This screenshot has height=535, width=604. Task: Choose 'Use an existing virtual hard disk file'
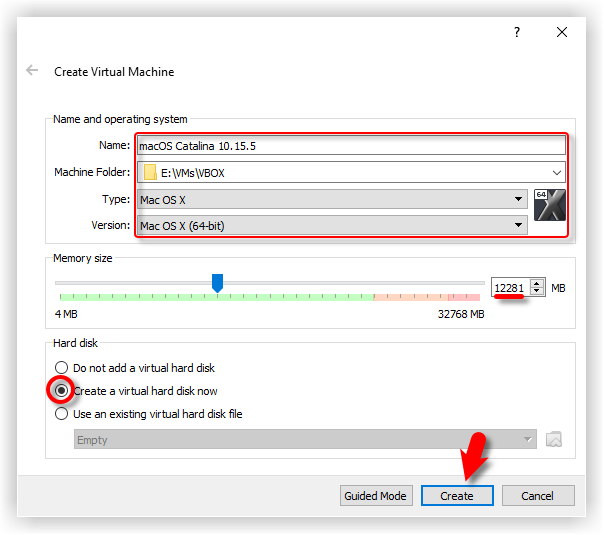(62, 414)
